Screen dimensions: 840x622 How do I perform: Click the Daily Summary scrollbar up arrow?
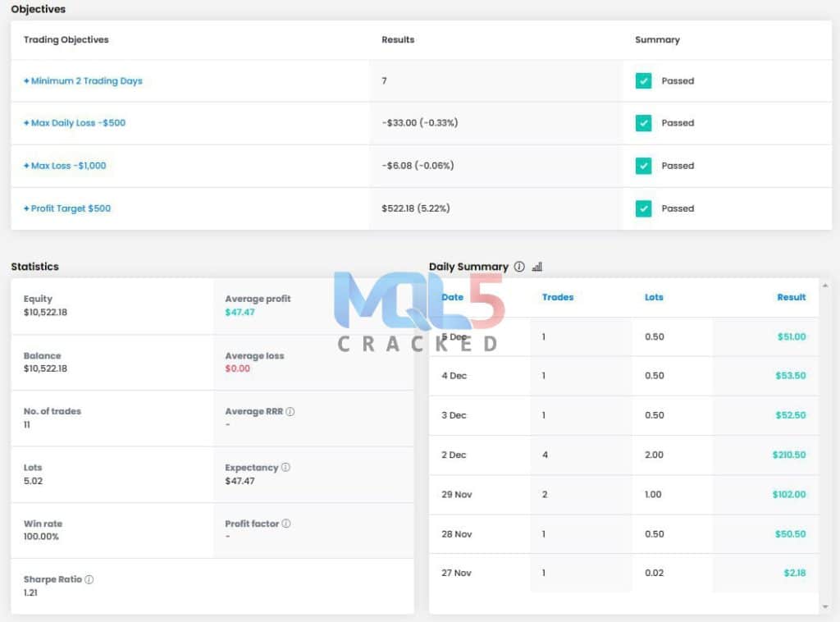point(825,286)
